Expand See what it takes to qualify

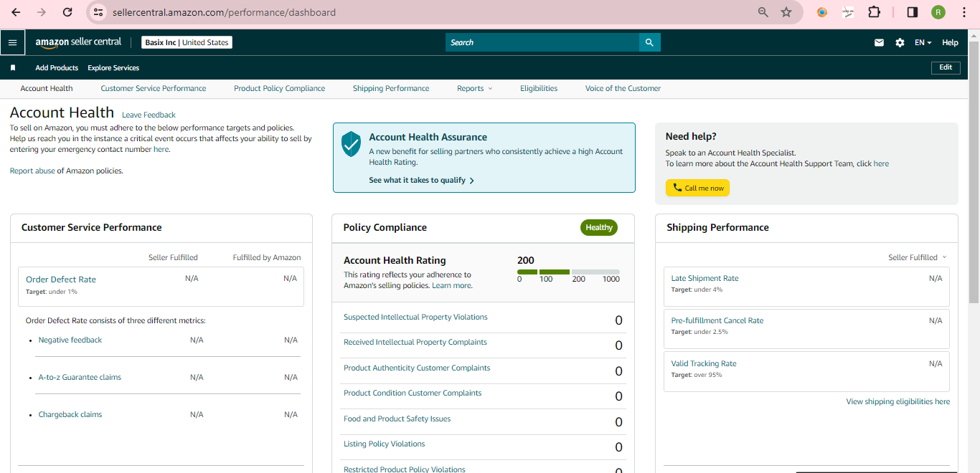(422, 180)
